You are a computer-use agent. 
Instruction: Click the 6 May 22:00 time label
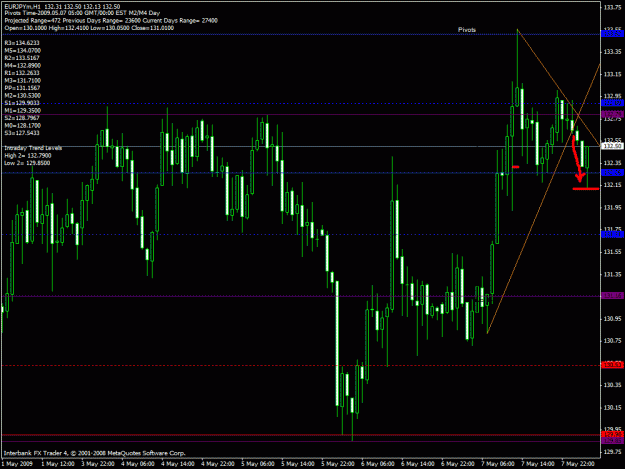(x=458, y=464)
